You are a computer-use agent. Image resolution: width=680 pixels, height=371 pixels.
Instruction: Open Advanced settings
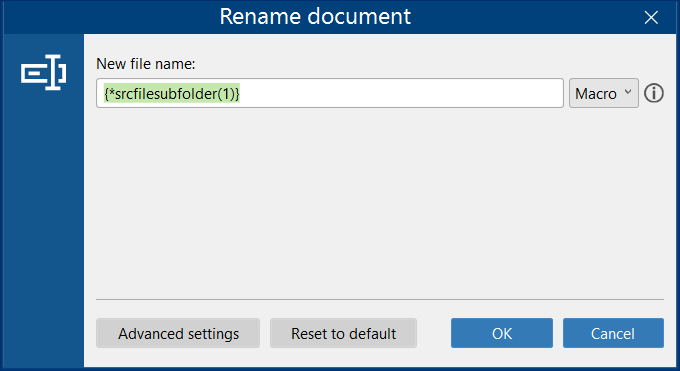click(x=178, y=333)
